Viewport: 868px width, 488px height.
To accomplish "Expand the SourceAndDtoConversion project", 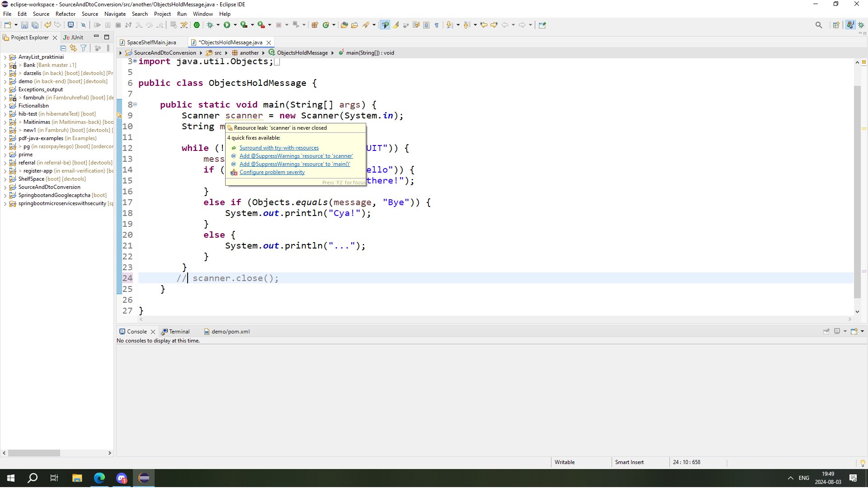I will point(5,187).
